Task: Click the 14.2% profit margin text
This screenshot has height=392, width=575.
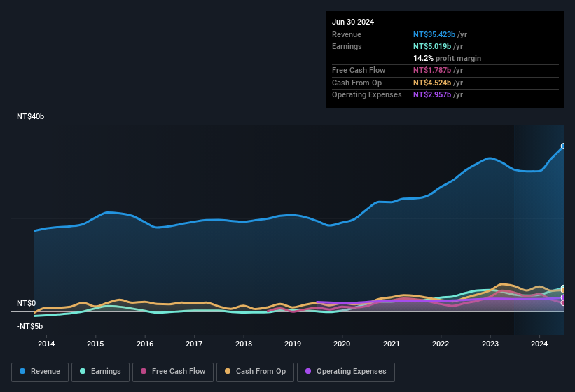Action: coord(447,58)
